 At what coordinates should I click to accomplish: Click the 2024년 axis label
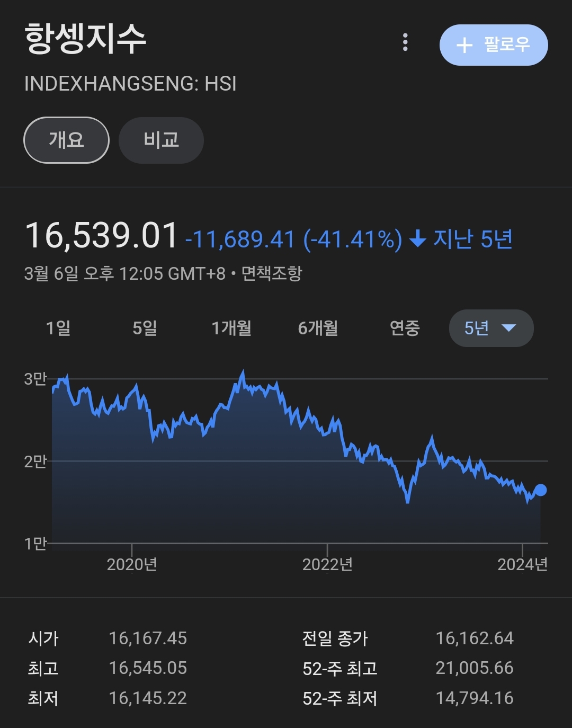point(522,564)
